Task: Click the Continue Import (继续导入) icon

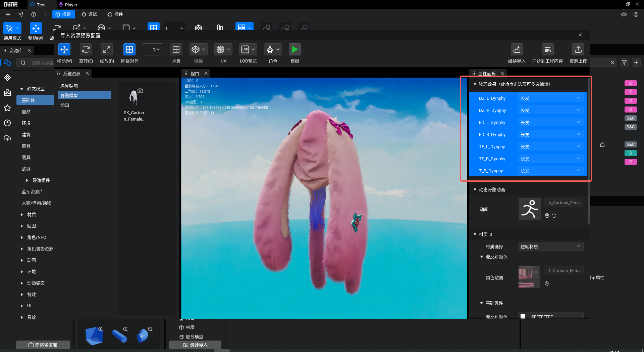Action: (517, 50)
